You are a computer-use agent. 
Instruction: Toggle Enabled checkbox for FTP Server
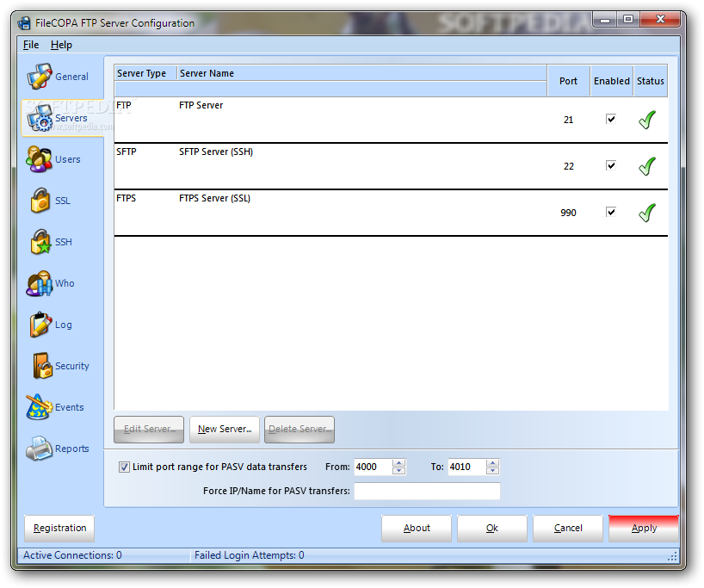(x=610, y=119)
